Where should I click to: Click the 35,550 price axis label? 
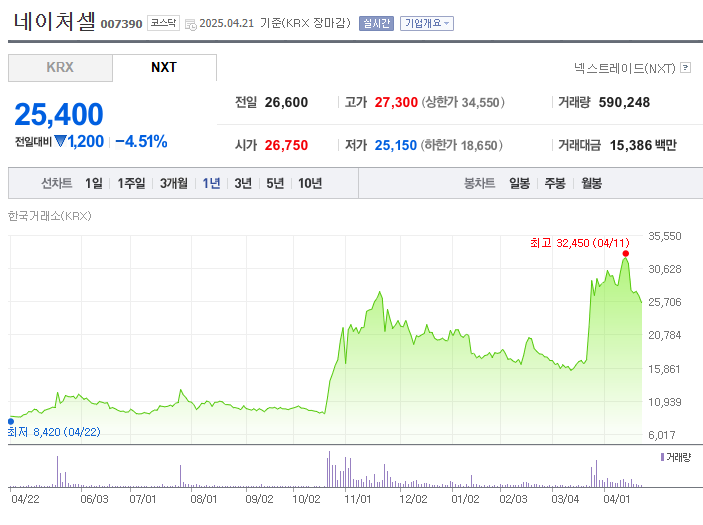[x=664, y=236]
